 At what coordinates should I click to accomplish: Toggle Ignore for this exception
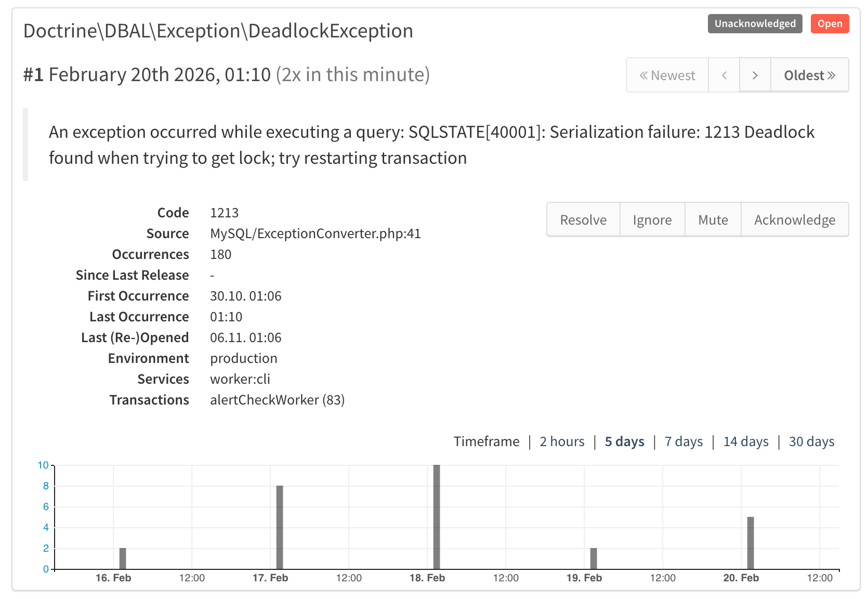652,219
